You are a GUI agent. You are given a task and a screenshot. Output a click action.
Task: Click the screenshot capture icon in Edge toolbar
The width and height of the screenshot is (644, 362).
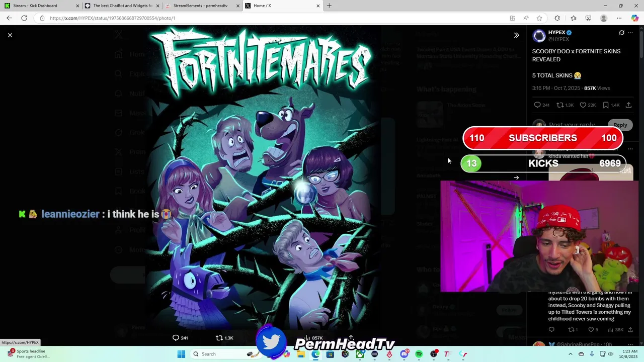click(588, 18)
